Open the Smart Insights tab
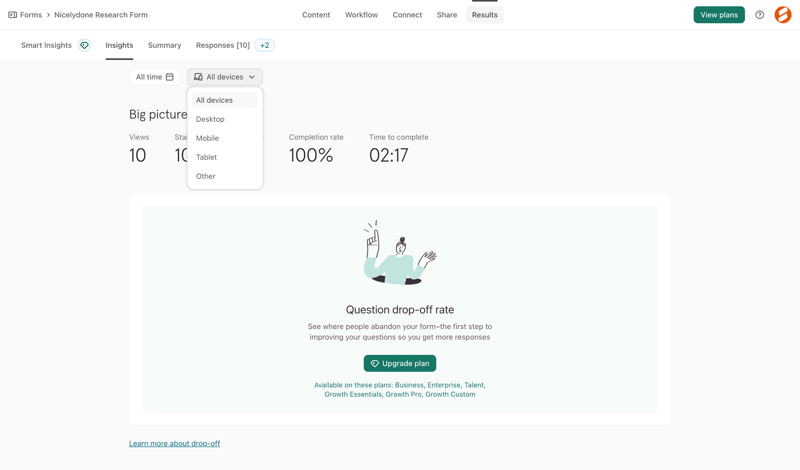Image resolution: width=800 pixels, height=470 pixels. click(46, 45)
